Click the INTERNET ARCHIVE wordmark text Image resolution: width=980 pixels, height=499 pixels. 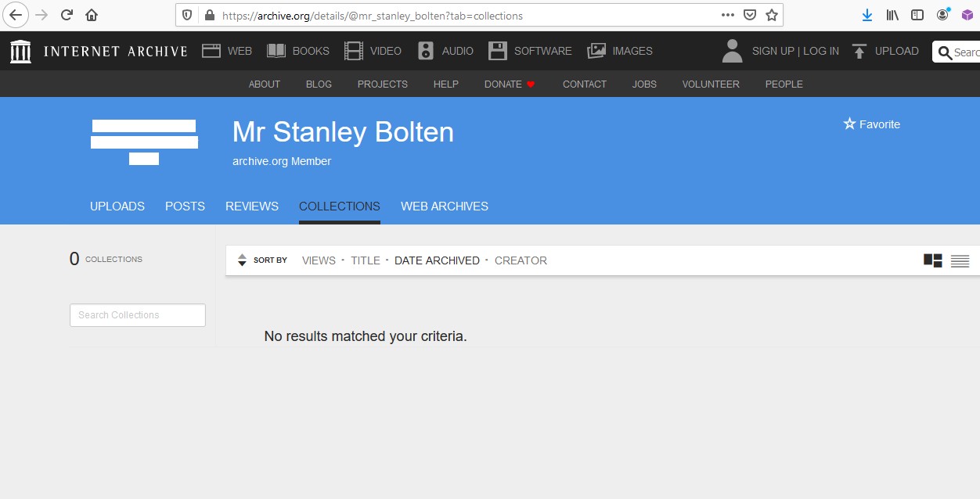point(116,51)
